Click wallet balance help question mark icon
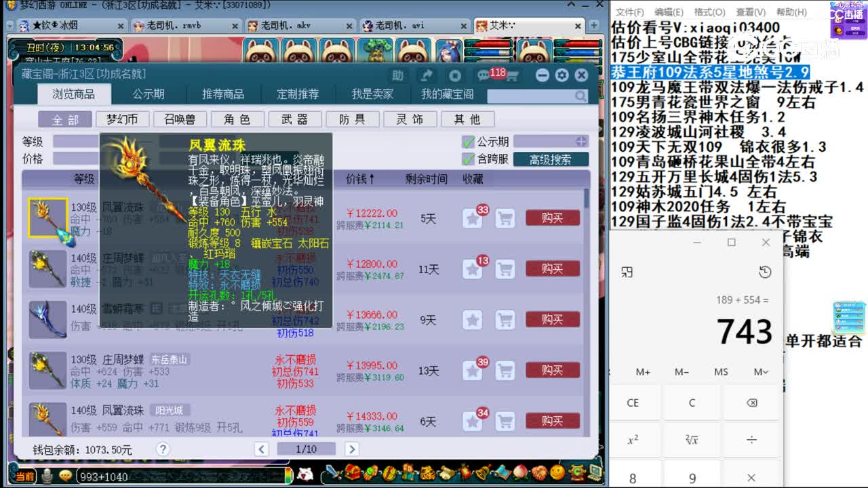868x488 pixels. click(162, 449)
